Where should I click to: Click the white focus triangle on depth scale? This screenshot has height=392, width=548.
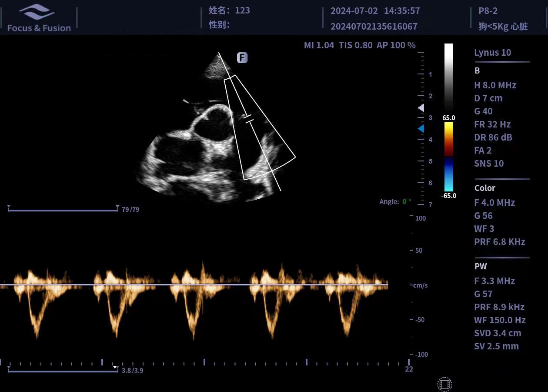click(421, 107)
